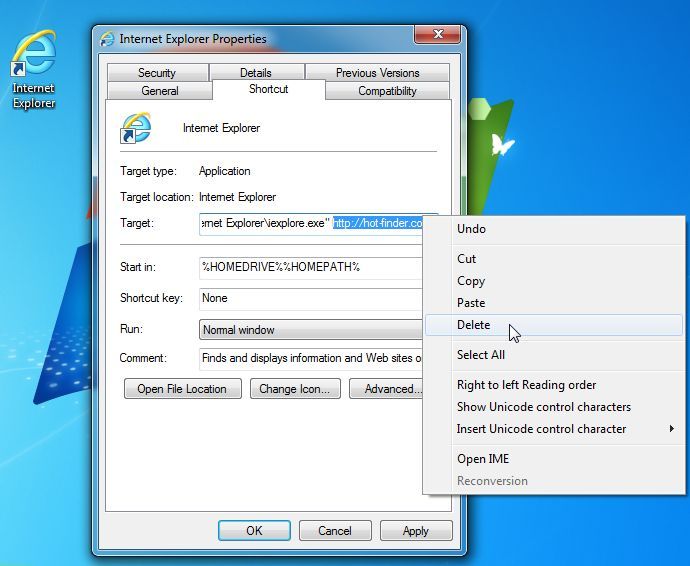This screenshot has height=566, width=690.
Task: Choose Cut in the context menu
Action: [x=554, y=259]
